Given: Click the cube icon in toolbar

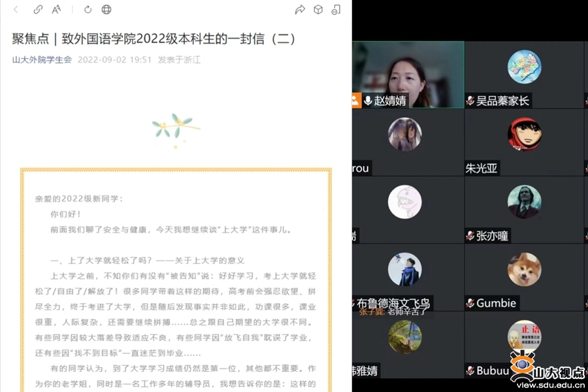Looking at the screenshot, I should coord(318,10).
